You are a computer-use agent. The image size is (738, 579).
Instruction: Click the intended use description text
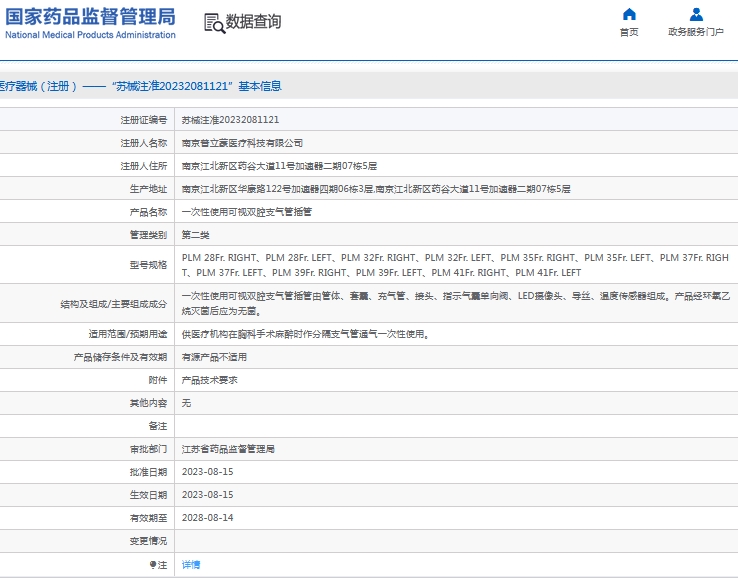click(305, 334)
